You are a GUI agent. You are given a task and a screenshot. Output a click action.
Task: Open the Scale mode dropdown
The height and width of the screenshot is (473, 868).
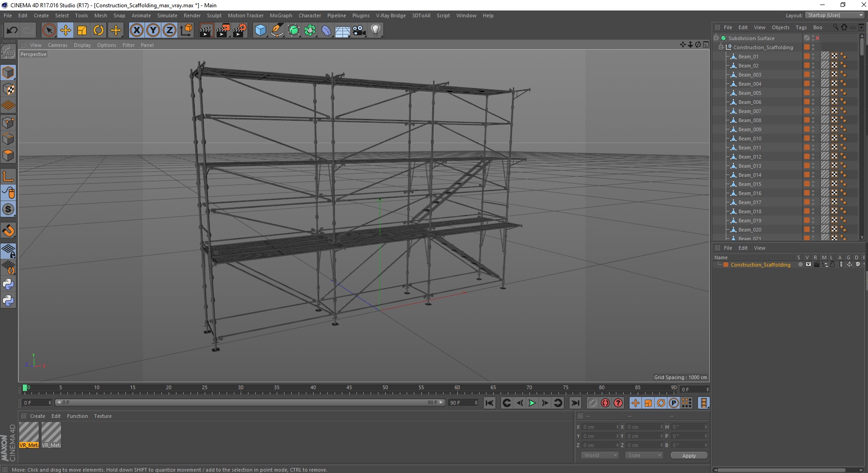644,455
